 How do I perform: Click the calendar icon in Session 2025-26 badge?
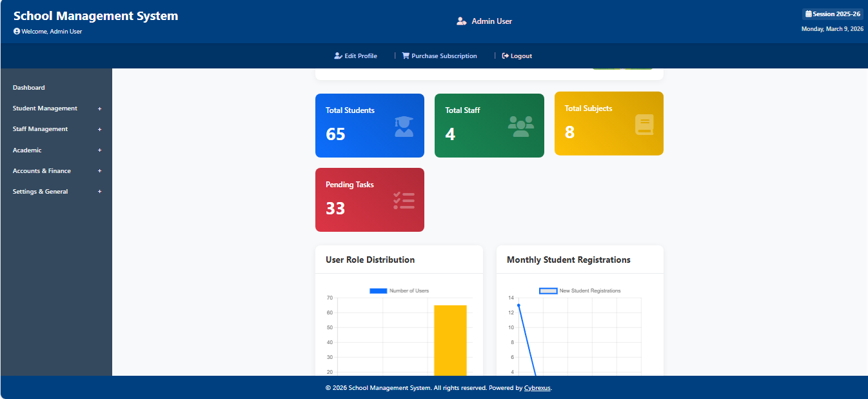click(808, 14)
